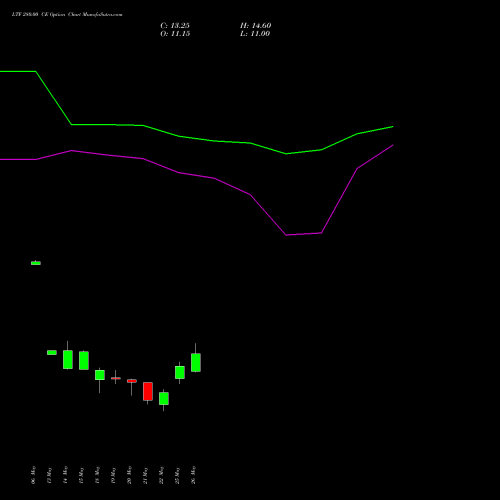Click the open value O: 11.15
The image size is (500, 500).
175,34
